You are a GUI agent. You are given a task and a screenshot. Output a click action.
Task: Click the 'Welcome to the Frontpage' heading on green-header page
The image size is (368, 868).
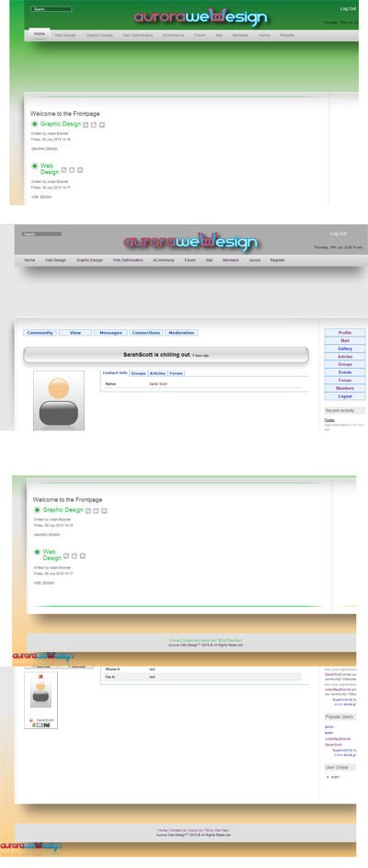click(x=66, y=113)
